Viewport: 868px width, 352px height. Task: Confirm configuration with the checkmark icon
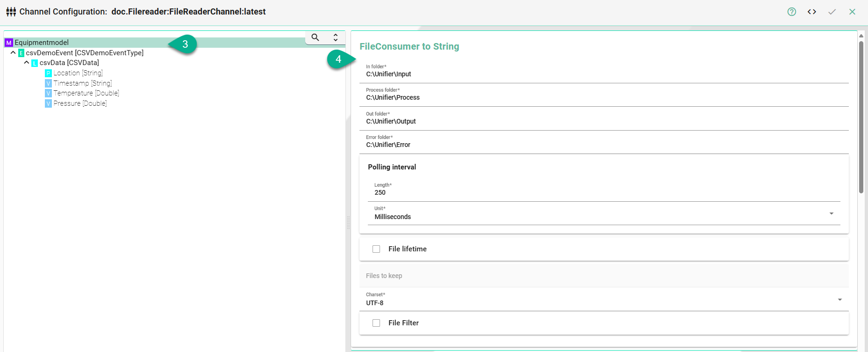point(832,12)
